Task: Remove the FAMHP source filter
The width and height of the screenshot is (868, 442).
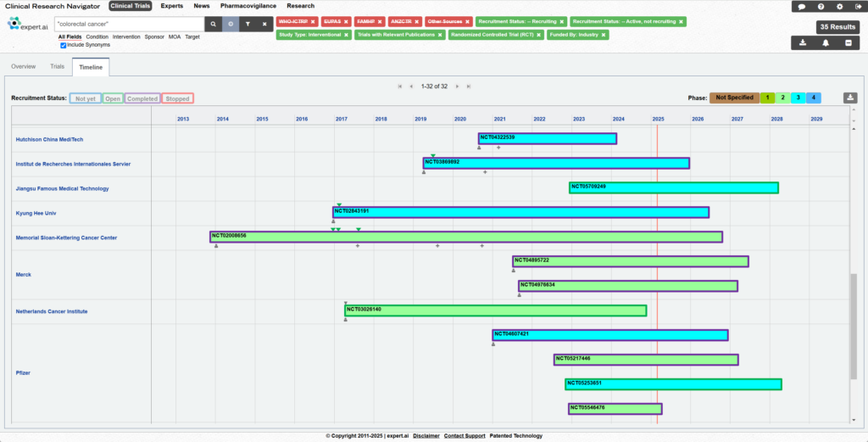Action: [380, 21]
